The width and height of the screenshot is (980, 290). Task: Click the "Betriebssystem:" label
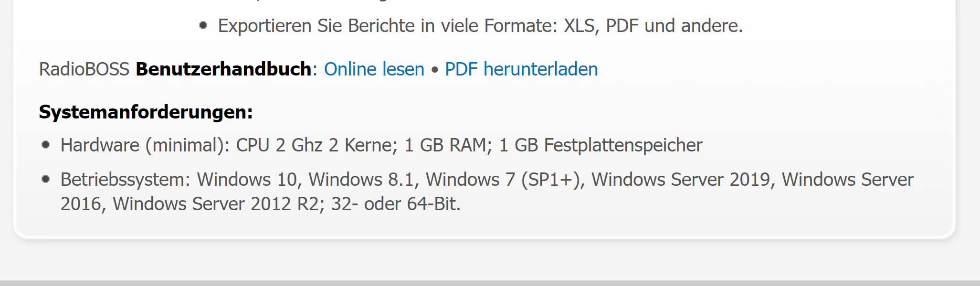tap(125, 180)
